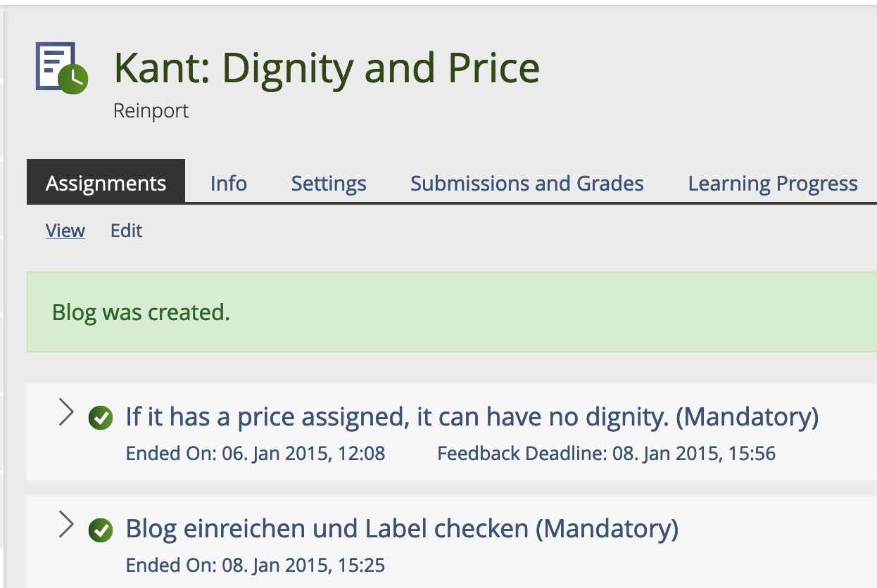Click the "Kant: Dignity and Price" heading
Image resolution: width=877 pixels, height=588 pixels.
click(x=327, y=68)
